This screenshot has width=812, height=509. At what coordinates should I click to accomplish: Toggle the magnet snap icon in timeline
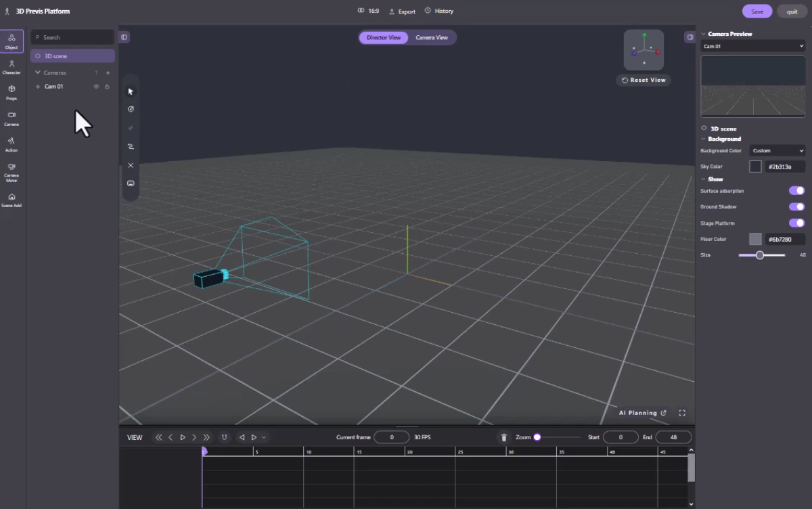pos(224,437)
